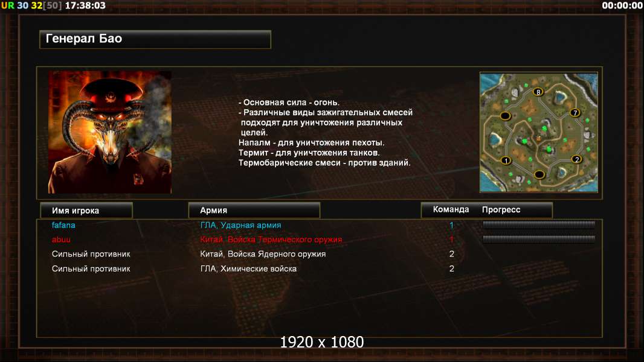Image resolution: width=644 pixels, height=362 pixels.
Task: Click the 00:00:00 timer at top right
Action: [x=622, y=5]
